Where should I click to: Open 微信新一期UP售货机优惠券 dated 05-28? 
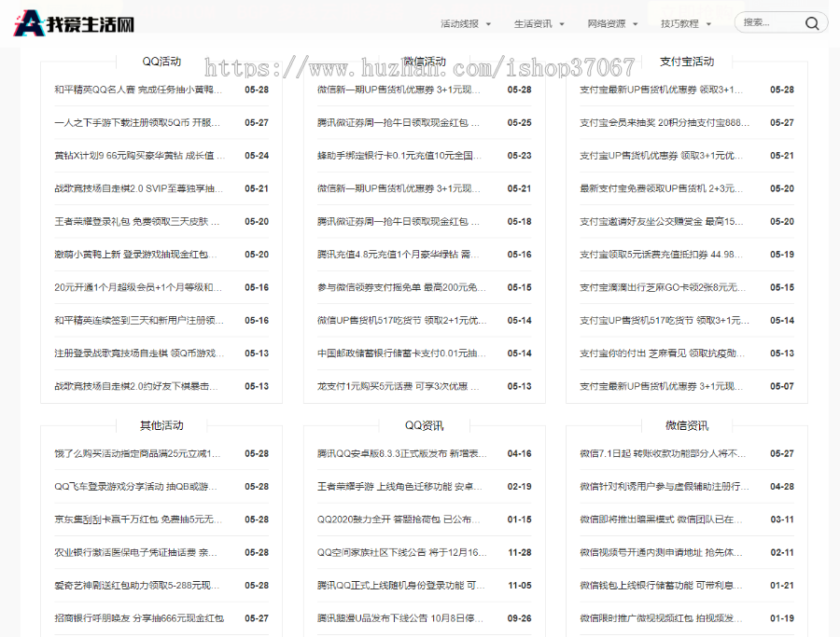tap(399, 90)
